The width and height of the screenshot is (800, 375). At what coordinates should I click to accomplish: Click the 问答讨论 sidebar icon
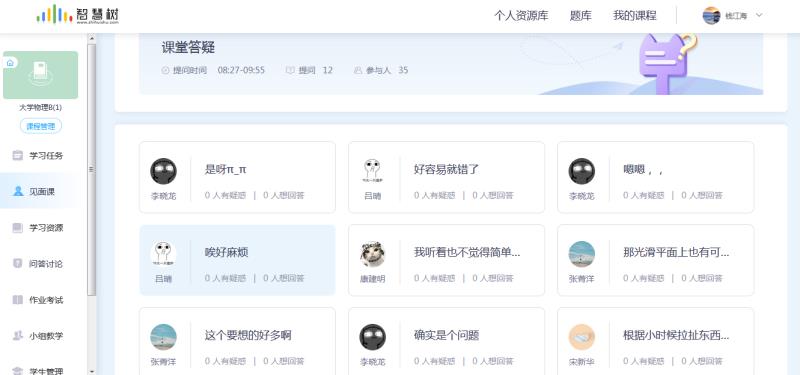coord(18,263)
